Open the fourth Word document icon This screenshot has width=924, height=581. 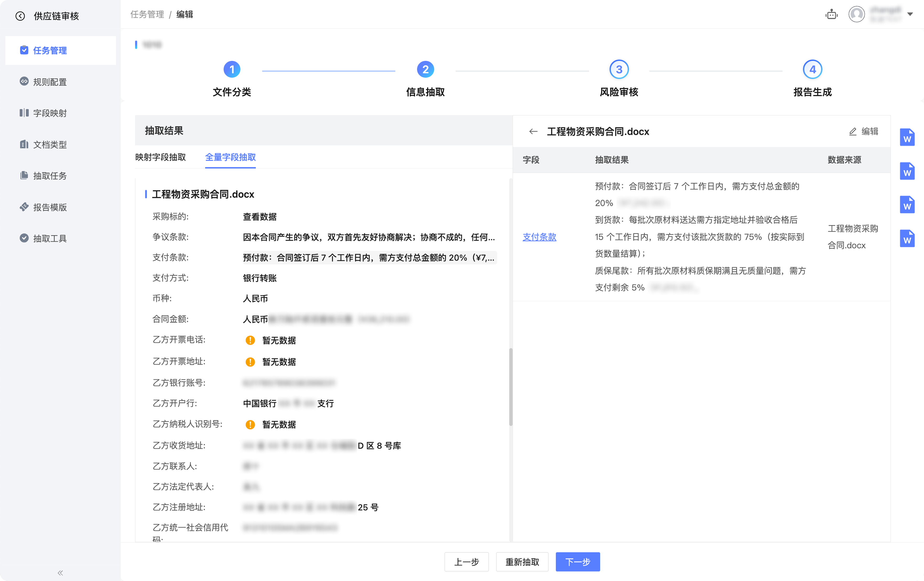click(907, 238)
